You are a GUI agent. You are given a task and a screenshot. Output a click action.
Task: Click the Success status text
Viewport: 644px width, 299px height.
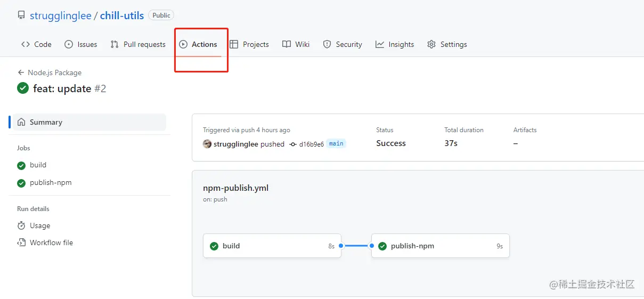coord(391,143)
